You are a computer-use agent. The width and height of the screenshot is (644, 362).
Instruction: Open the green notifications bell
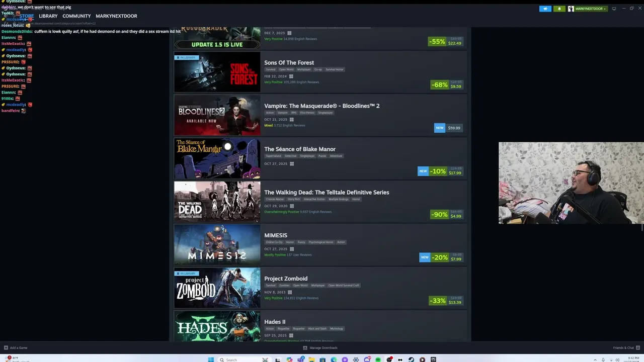point(559,9)
